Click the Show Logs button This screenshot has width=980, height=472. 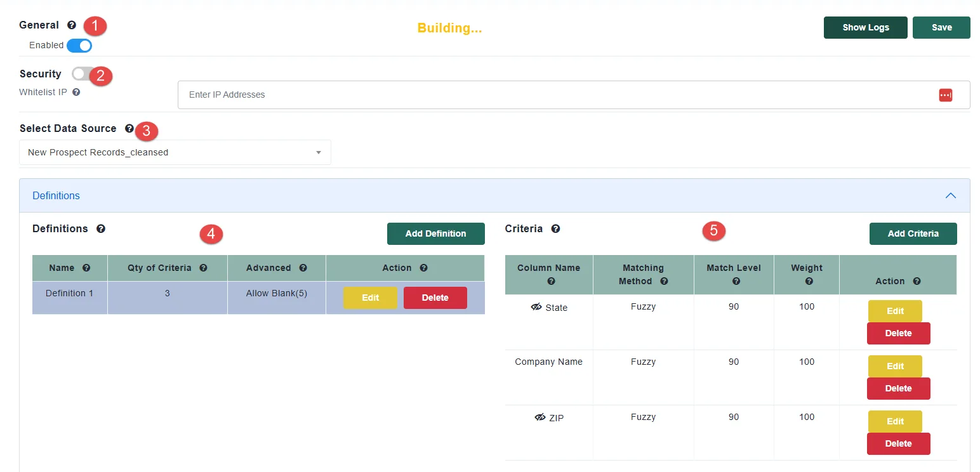coord(865,27)
